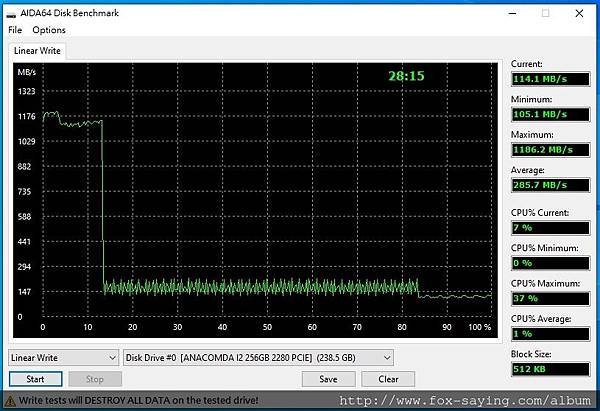Viewport: 600px width, 411px height.
Task: Click the CPU% Maximum label
Action: [x=545, y=283]
